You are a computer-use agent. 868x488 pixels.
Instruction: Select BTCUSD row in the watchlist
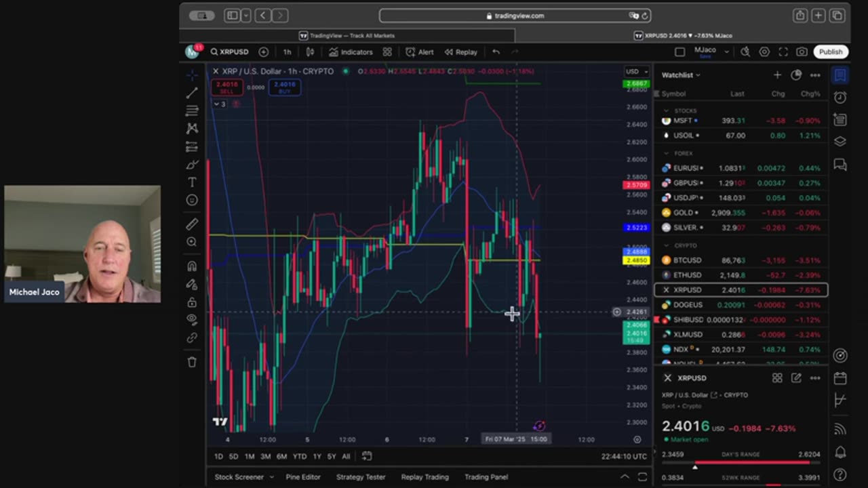click(x=741, y=260)
